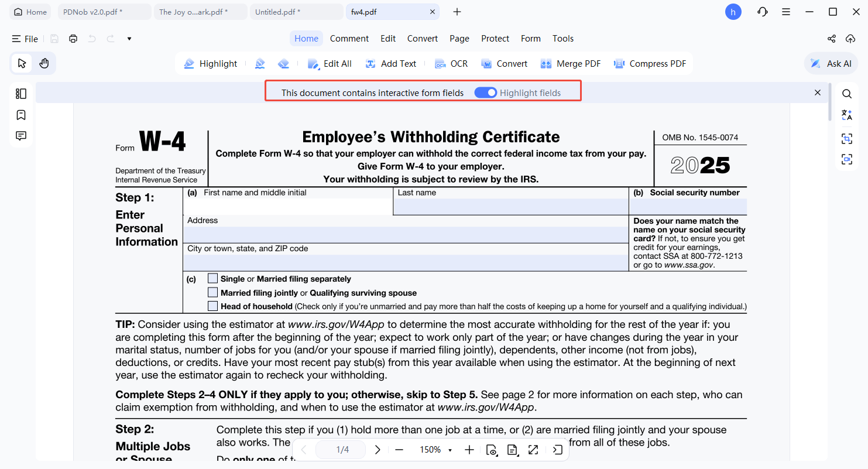Open the page thumbnails panel
The height and width of the screenshot is (469, 868).
point(20,93)
